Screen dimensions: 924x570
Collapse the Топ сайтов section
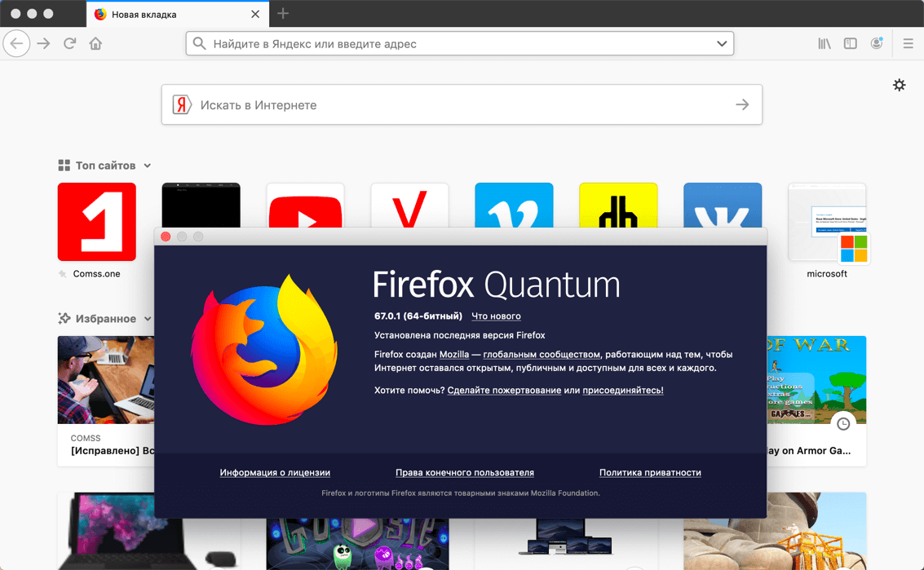tap(147, 165)
